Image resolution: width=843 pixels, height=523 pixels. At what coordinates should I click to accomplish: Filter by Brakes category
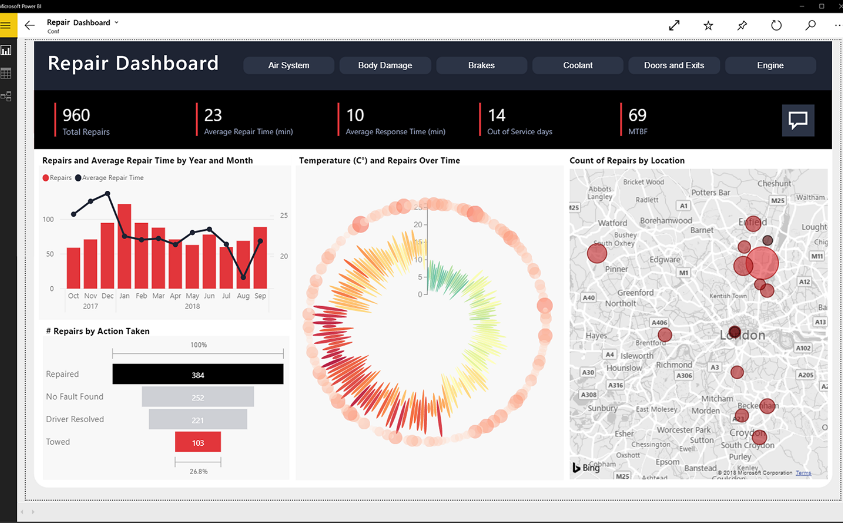(x=481, y=65)
